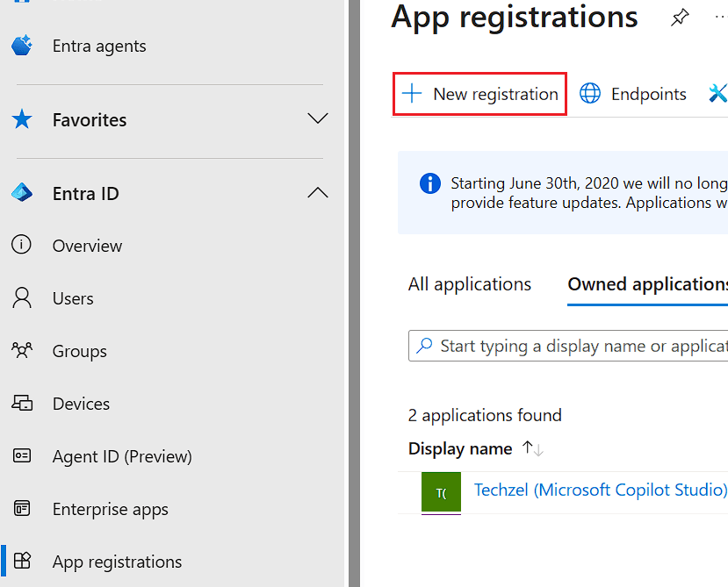This screenshot has width=728, height=587.
Task: Click the Users person icon
Action: tap(22, 297)
